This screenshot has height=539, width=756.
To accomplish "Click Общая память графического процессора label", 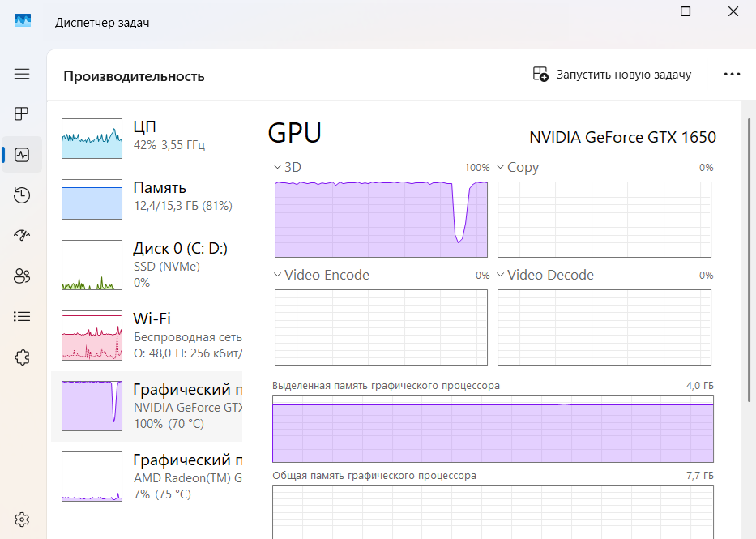I will coord(374,475).
